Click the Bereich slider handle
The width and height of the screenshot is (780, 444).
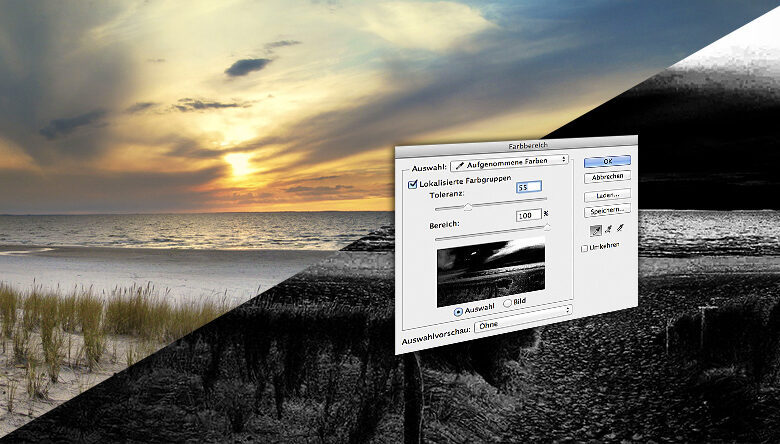coord(547,227)
